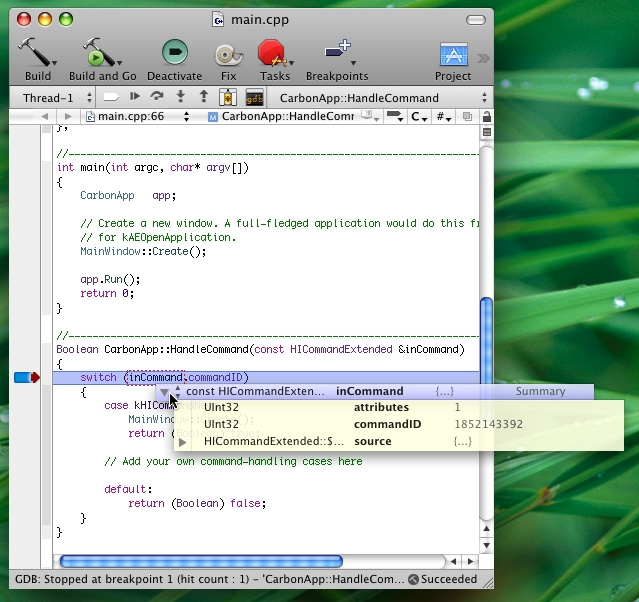
Task: Click the Build and Go icon
Action: (100, 53)
